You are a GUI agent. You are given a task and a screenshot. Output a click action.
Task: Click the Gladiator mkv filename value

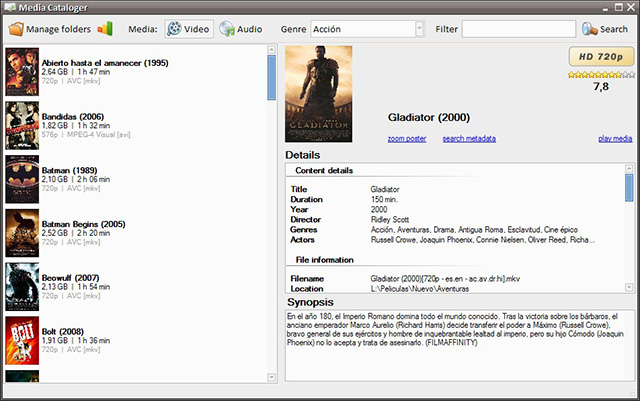(x=445, y=279)
